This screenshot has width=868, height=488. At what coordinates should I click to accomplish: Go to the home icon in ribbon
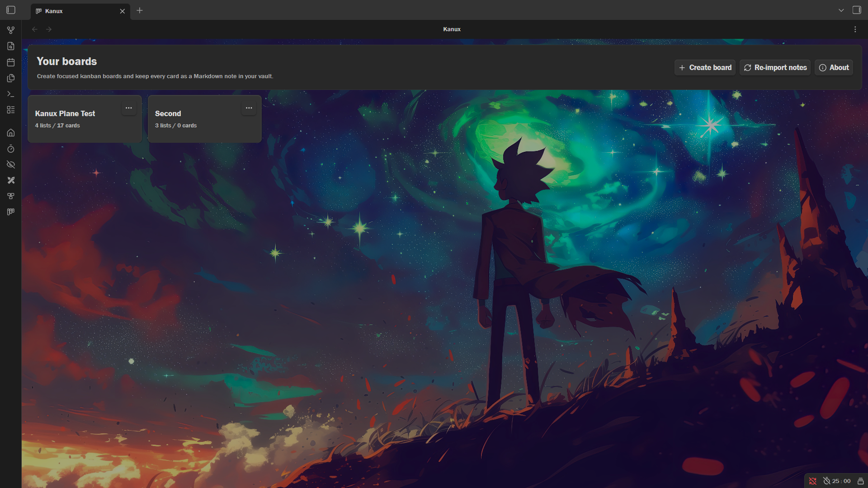point(11,133)
